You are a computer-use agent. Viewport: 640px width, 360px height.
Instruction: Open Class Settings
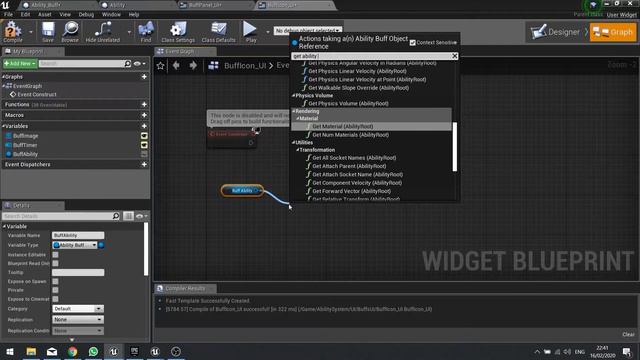point(178,32)
